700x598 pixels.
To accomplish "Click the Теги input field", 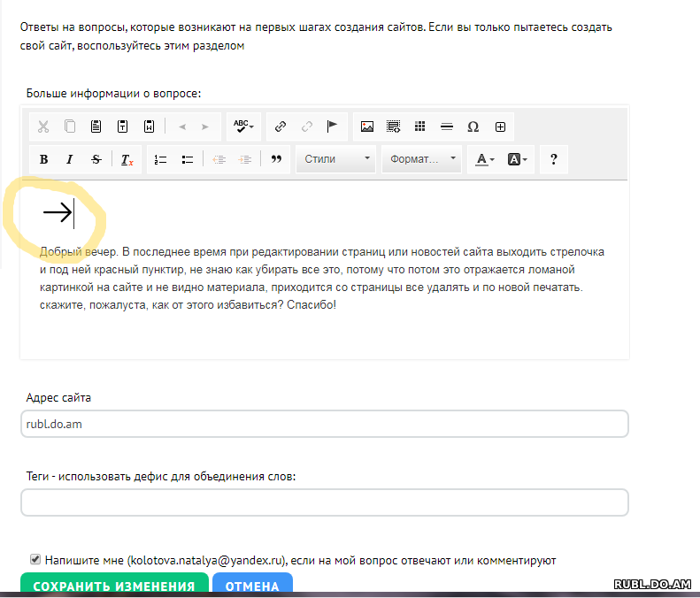I will [324, 502].
